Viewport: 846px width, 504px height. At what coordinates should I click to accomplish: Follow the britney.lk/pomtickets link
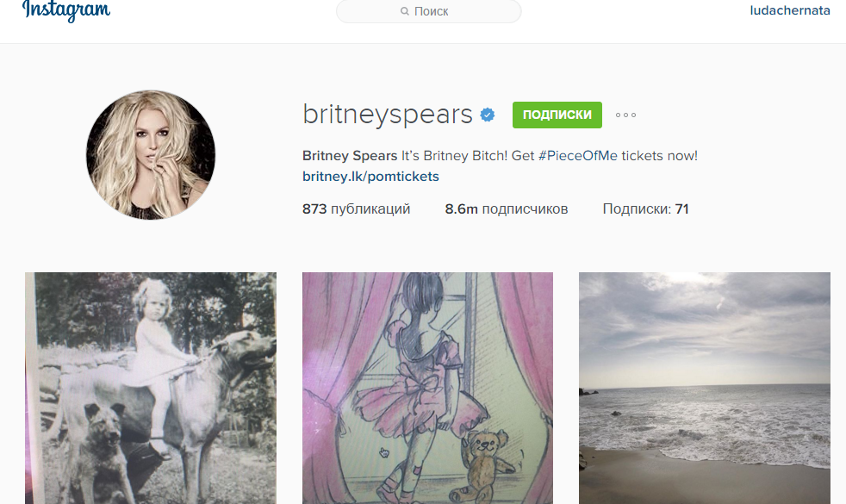(x=370, y=177)
